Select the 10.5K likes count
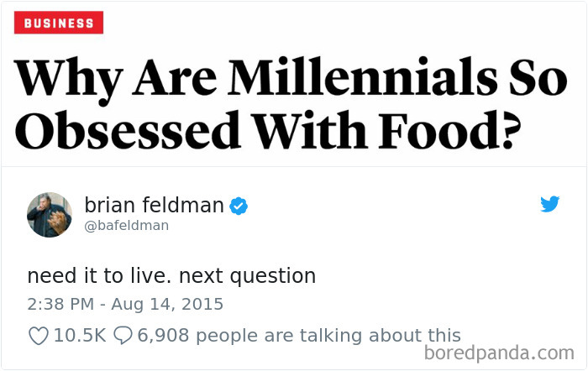The image size is (588, 371). pyautogui.click(x=80, y=335)
